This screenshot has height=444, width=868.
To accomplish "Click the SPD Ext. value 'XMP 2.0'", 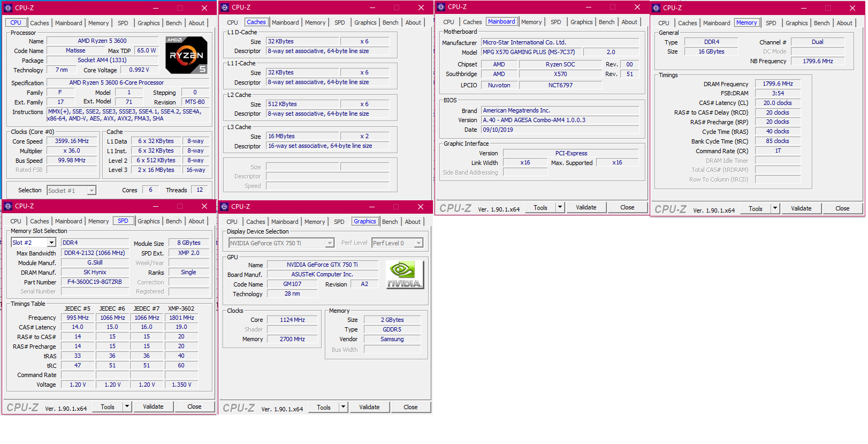I will [188, 253].
